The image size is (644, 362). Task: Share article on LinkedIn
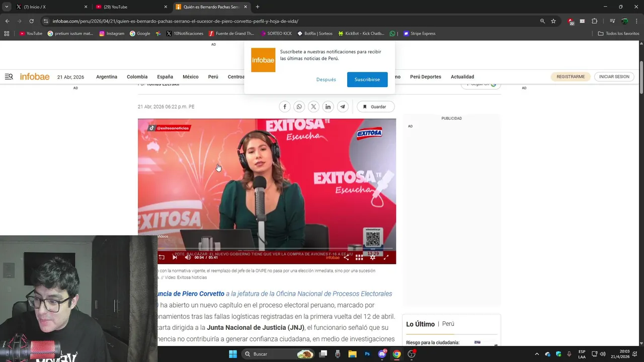(x=328, y=107)
